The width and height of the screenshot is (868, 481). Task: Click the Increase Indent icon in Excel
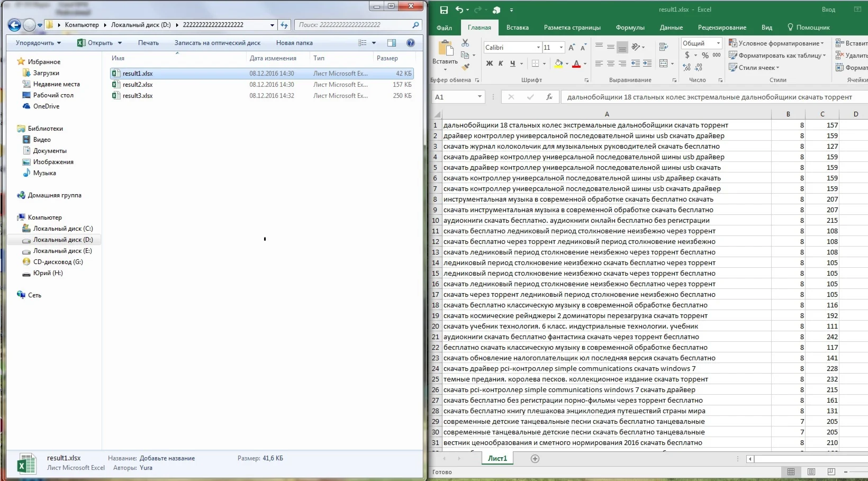[x=647, y=63]
